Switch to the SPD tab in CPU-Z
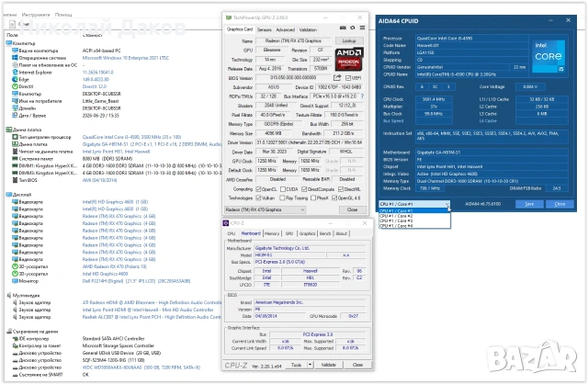 pos(289,233)
